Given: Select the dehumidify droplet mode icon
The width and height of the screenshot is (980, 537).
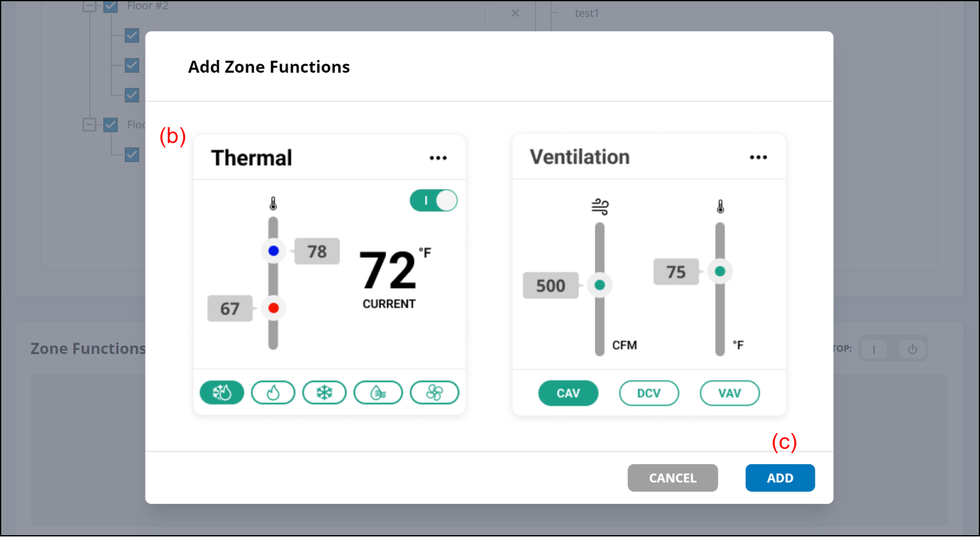Looking at the screenshot, I should [378, 393].
